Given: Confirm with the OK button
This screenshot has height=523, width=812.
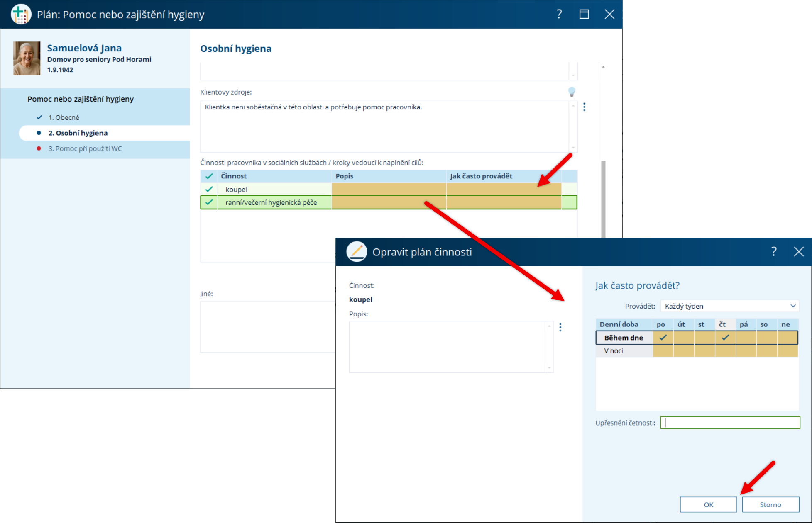Looking at the screenshot, I should point(708,504).
